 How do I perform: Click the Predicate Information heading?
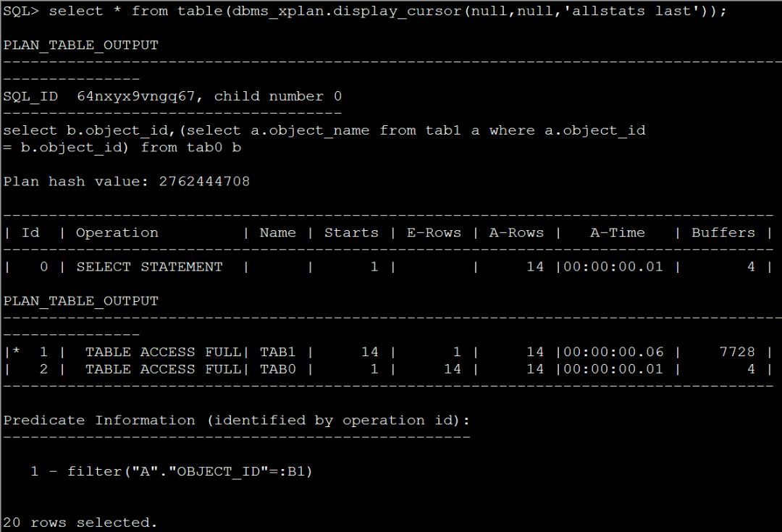click(x=236, y=420)
